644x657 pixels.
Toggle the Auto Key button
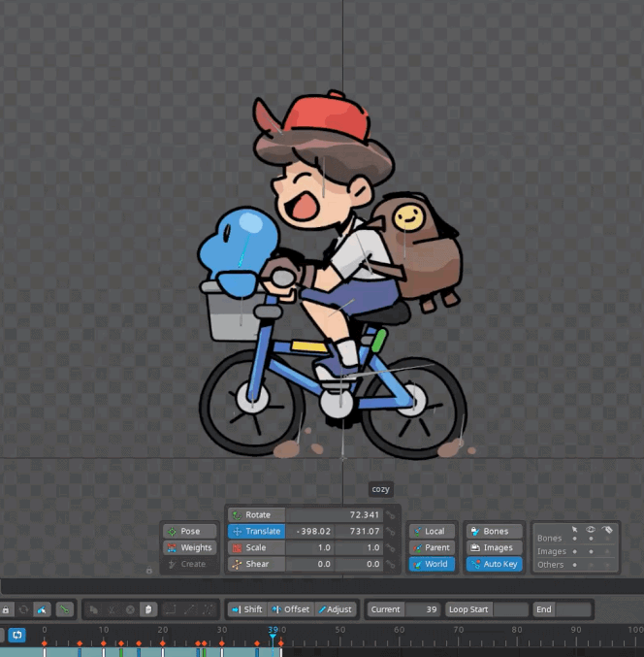(493, 564)
